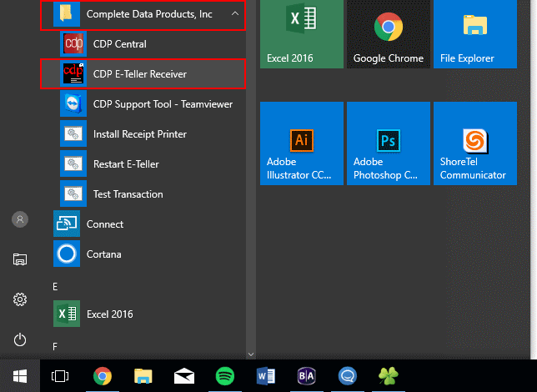The width and height of the screenshot is (537, 392).
Task: Click the Power button
Action: [x=20, y=339]
